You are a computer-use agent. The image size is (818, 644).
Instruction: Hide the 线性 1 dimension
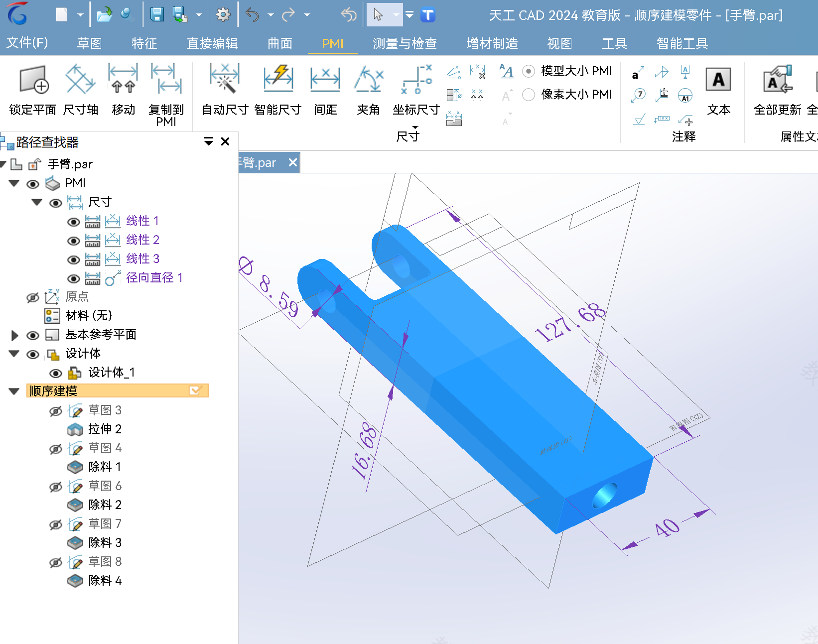pyautogui.click(x=74, y=222)
